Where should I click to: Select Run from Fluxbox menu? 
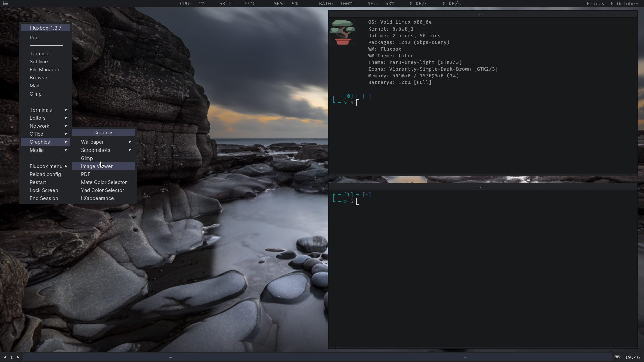click(x=46, y=38)
